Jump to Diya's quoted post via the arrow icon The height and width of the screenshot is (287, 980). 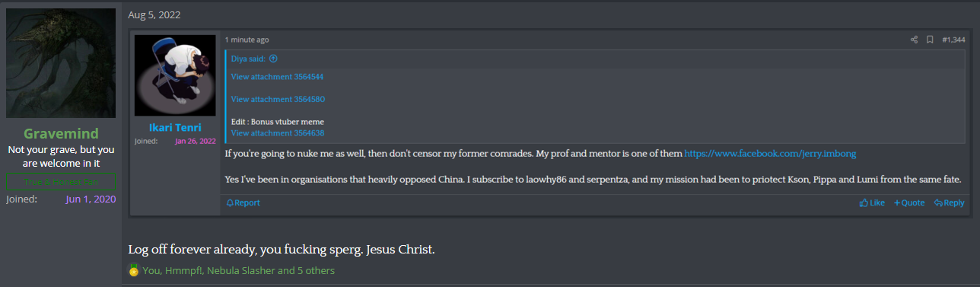pyautogui.click(x=273, y=59)
